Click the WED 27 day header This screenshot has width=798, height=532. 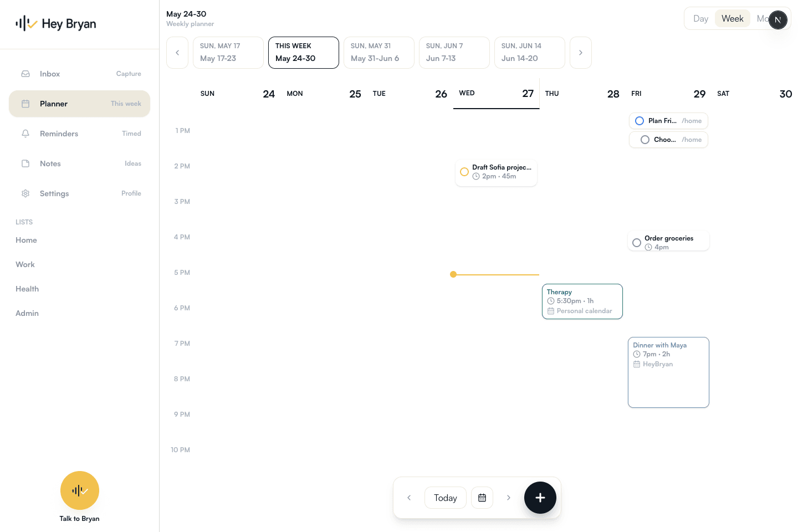(x=497, y=94)
